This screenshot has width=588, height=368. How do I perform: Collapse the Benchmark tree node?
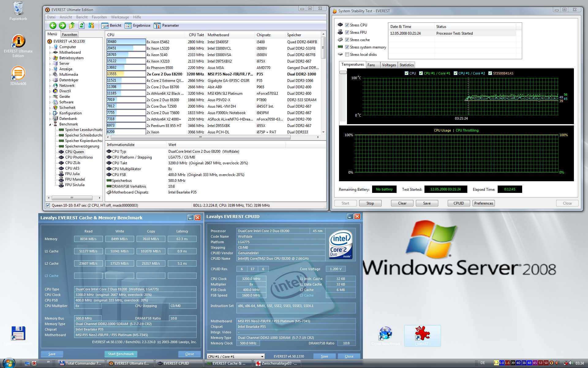(50, 124)
